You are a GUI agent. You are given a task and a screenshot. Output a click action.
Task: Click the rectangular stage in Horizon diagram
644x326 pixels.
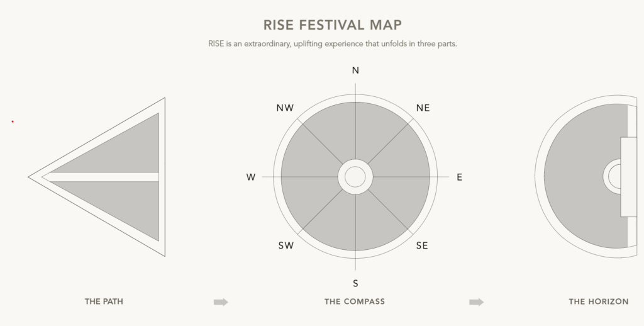(628, 177)
